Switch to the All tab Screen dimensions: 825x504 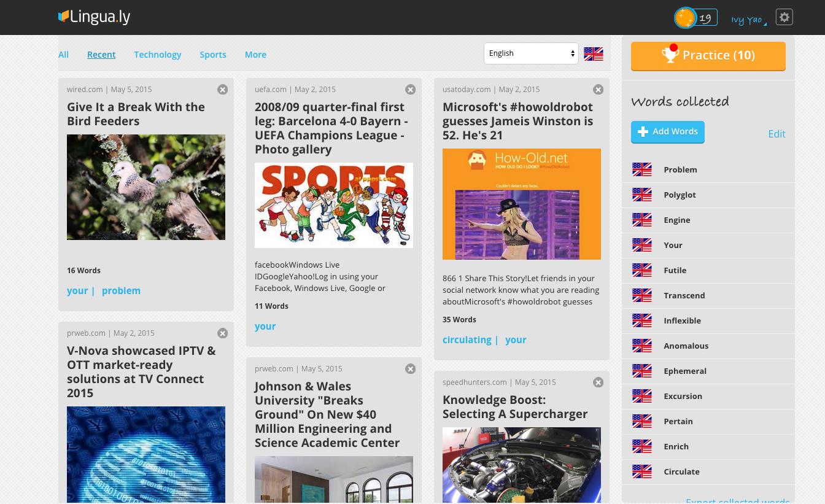pyautogui.click(x=63, y=55)
